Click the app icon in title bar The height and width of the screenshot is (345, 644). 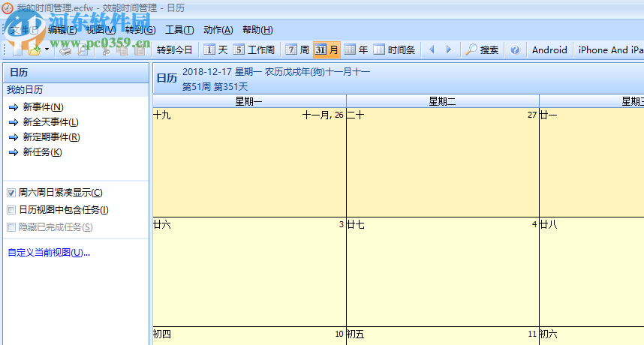click(8, 7)
